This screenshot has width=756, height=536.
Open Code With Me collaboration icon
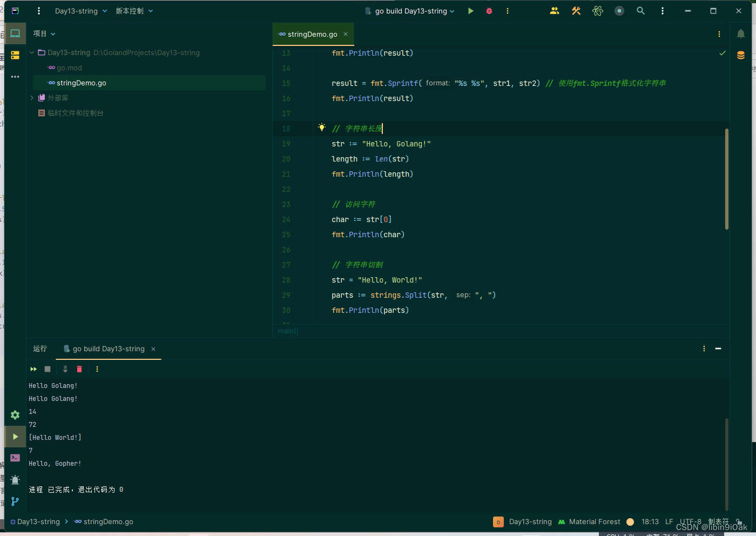[x=555, y=11]
